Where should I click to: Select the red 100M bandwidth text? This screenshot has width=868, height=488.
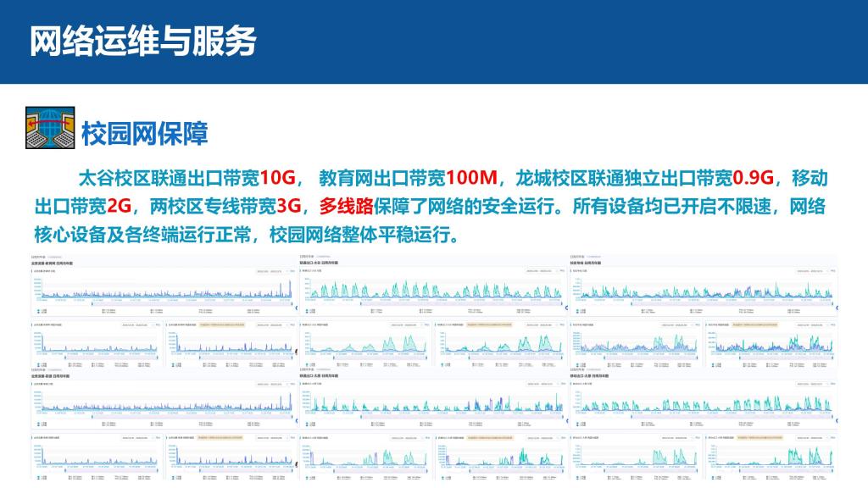470,178
